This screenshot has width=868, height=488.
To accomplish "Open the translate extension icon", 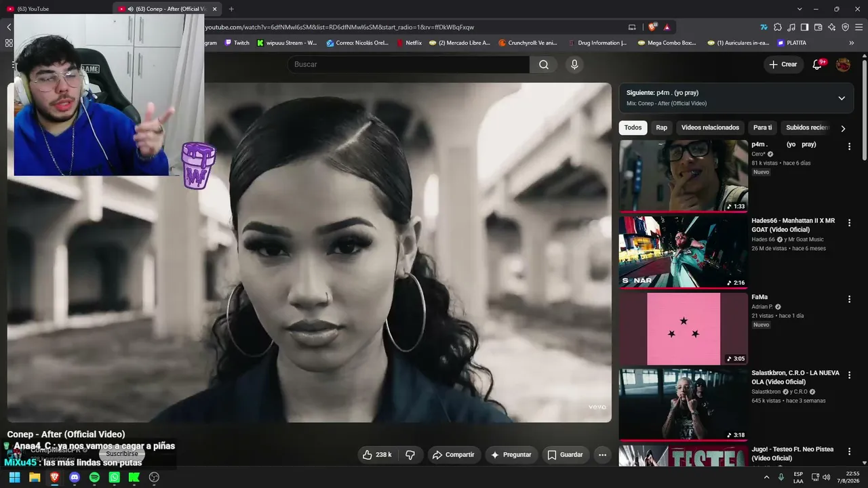I will coord(764,27).
